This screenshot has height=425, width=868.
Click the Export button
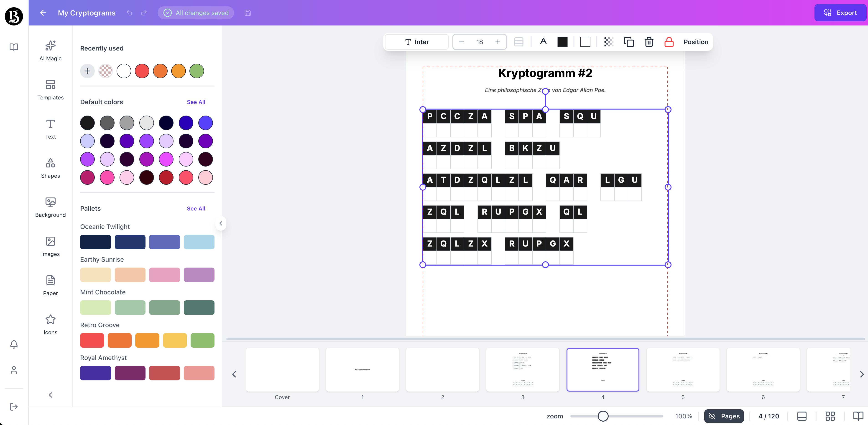(840, 13)
